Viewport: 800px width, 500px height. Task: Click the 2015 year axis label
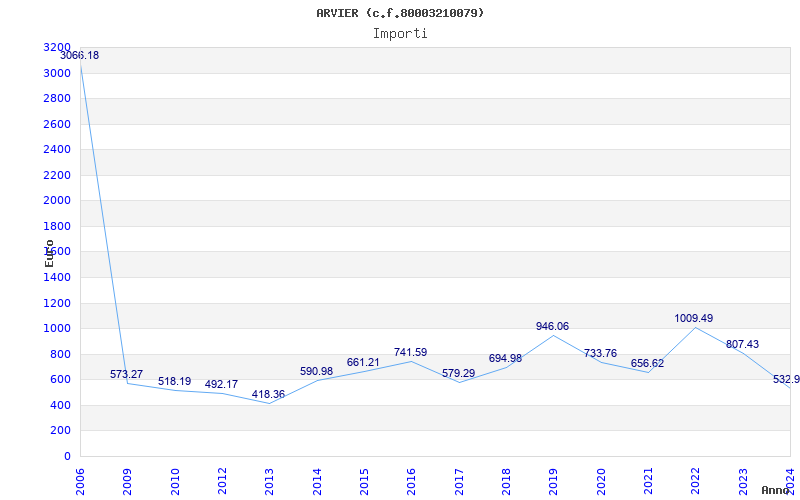(364, 481)
